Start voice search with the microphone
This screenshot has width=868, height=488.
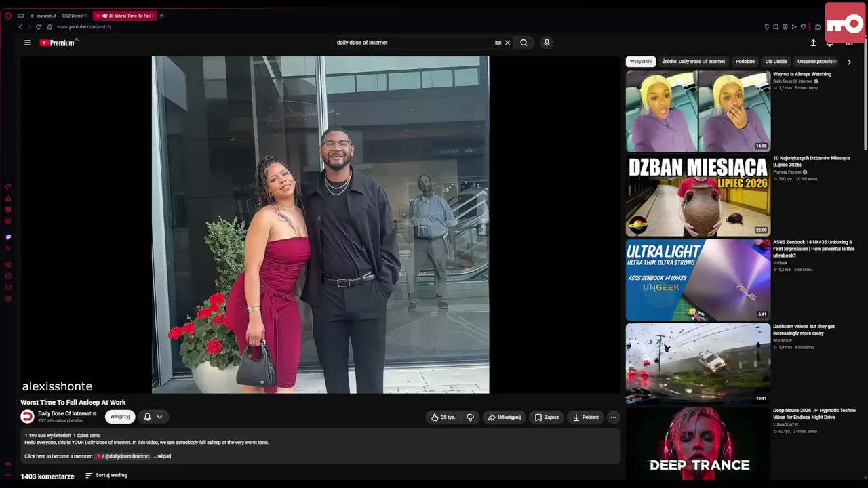point(547,43)
